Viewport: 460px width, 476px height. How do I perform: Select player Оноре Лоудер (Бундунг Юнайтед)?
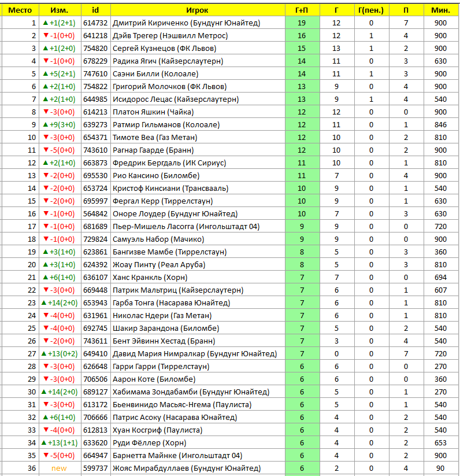coord(175,214)
